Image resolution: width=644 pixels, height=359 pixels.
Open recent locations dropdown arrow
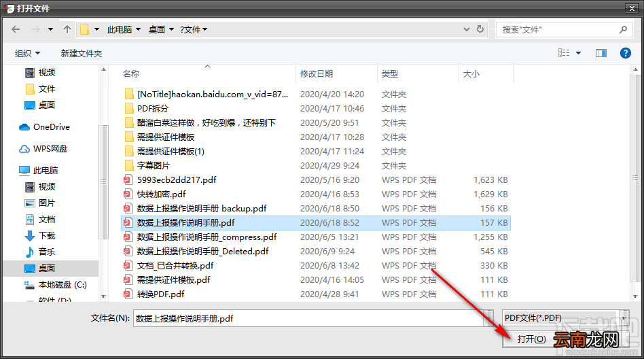50,29
